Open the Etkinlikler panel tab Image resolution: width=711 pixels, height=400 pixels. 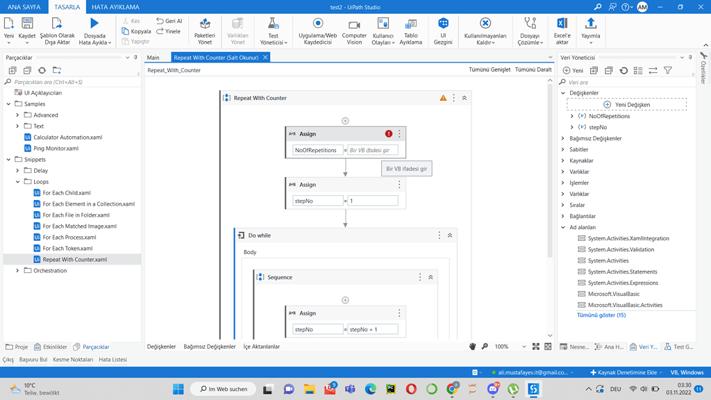click(50, 347)
